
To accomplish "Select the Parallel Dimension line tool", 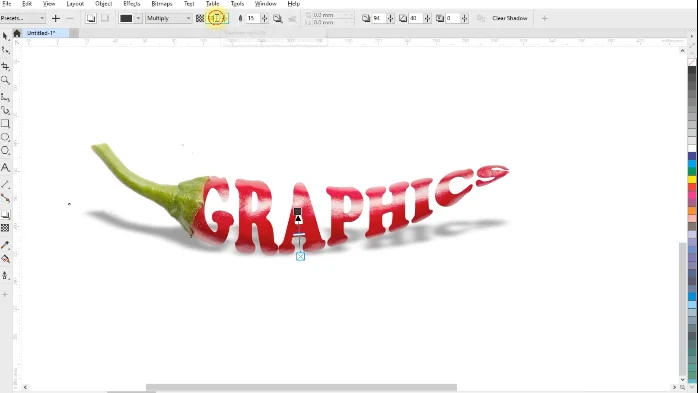I will point(5,184).
